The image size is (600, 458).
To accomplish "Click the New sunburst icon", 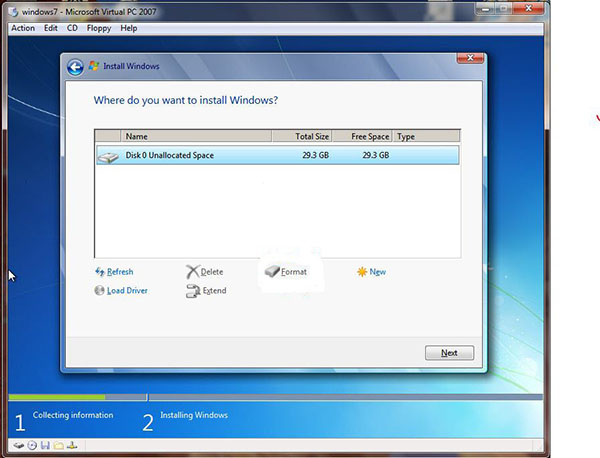I will (362, 272).
